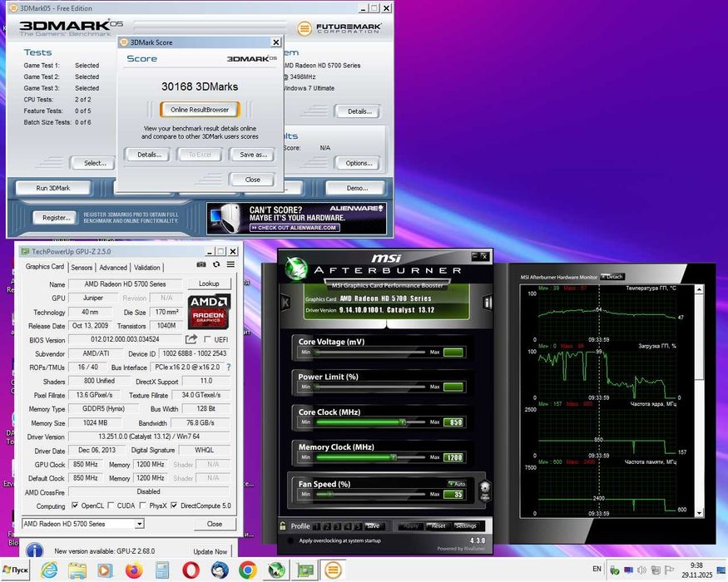Open Google Chrome from the taskbar
This screenshot has height=582, width=728.
248,570
